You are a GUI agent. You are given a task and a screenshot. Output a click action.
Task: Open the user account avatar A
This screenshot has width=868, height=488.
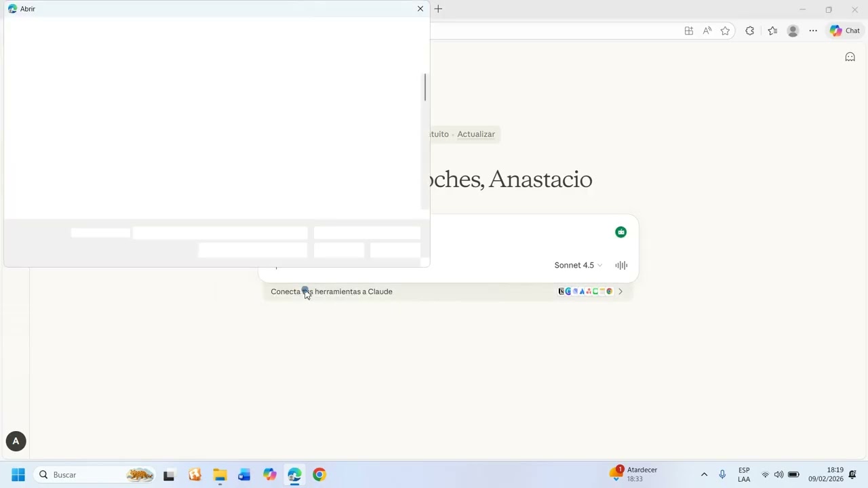[16, 441]
